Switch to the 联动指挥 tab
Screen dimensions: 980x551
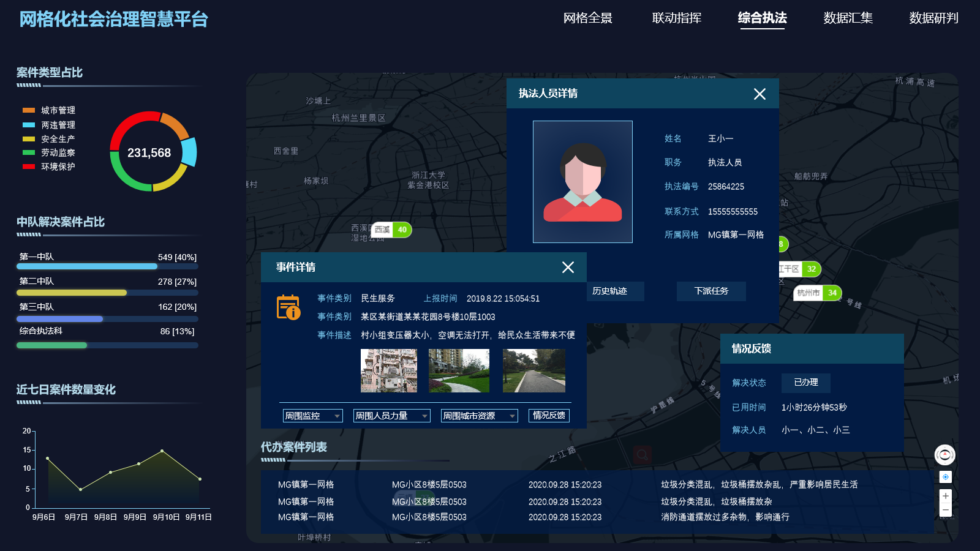tap(677, 18)
